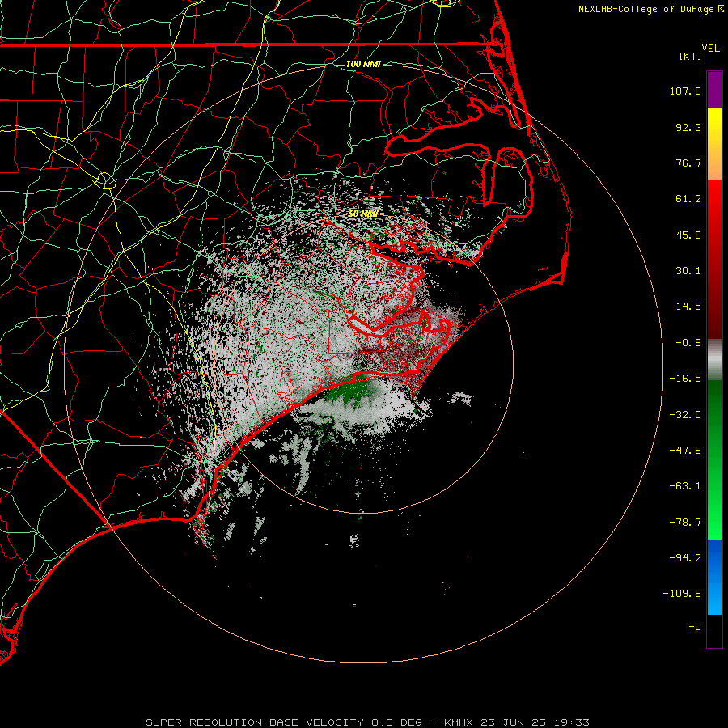Click the -0.9 legend value
This screenshot has width=728, height=728.
[x=688, y=343]
